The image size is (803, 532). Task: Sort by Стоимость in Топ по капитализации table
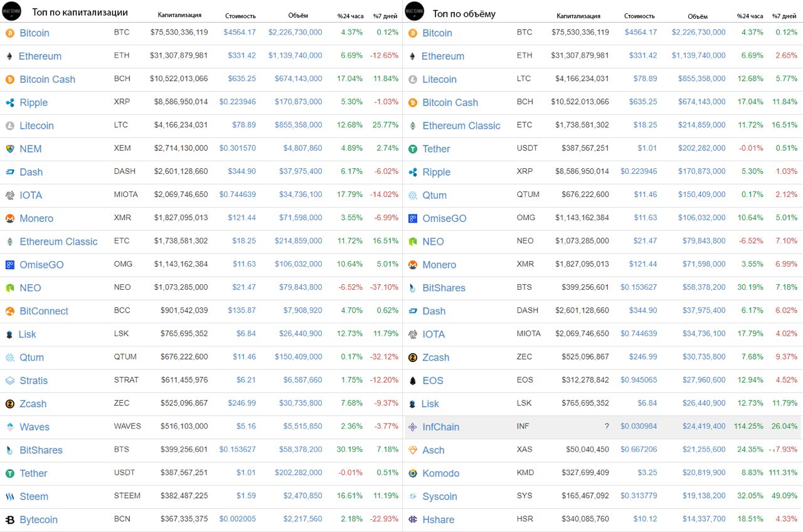[x=240, y=15]
